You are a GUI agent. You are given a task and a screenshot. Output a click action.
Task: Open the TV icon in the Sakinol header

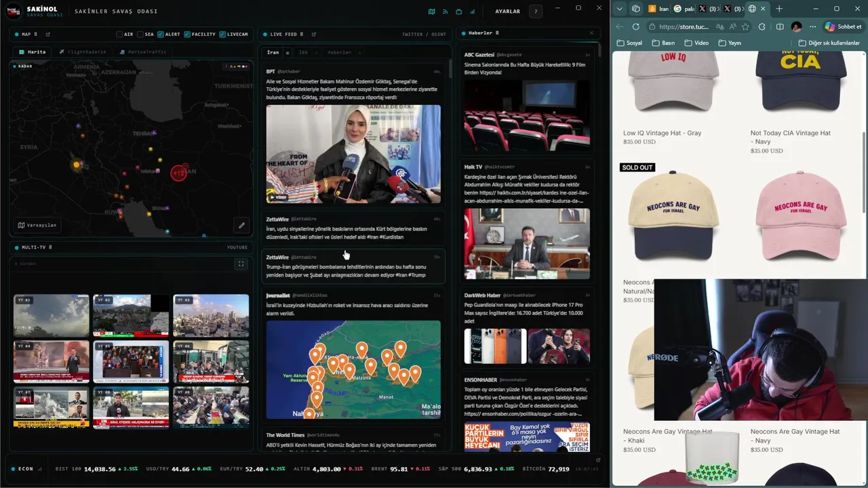click(459, 12)
